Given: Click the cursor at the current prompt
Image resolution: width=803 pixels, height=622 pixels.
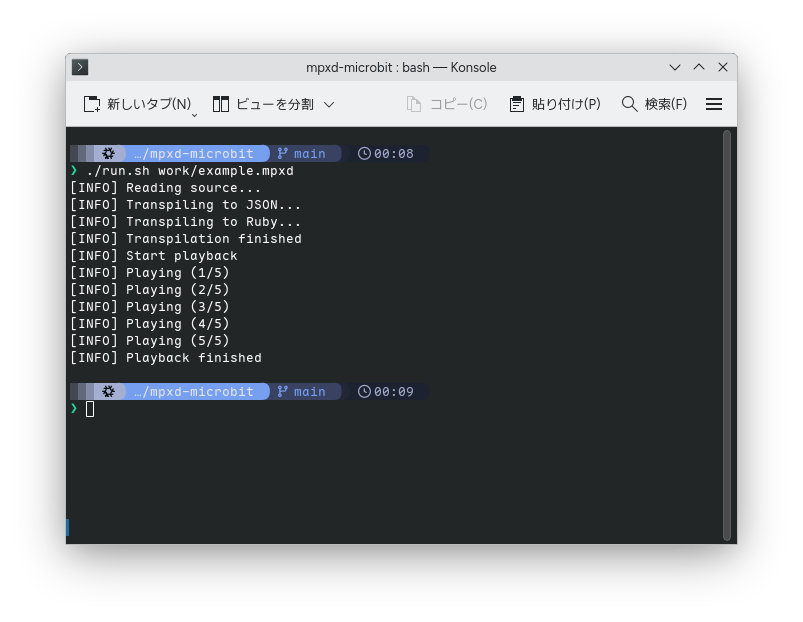Looking at the screenshot, I should click(x=90, y=409).
